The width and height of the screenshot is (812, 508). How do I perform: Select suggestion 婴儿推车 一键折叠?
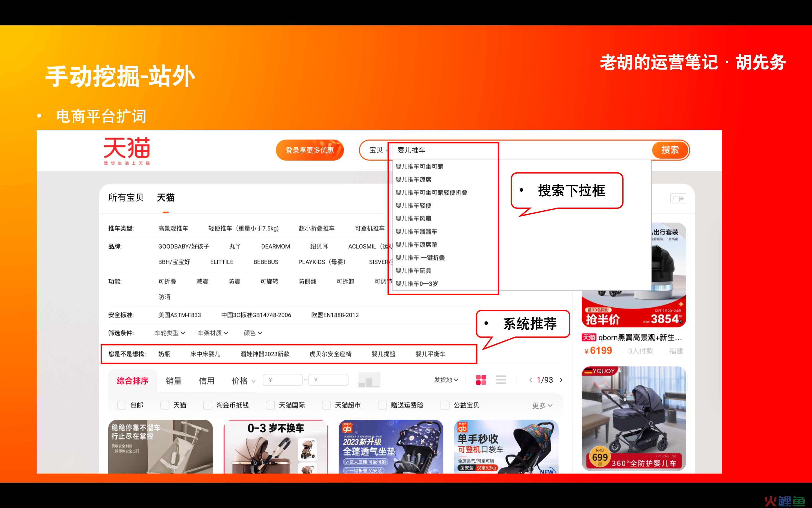420,258
